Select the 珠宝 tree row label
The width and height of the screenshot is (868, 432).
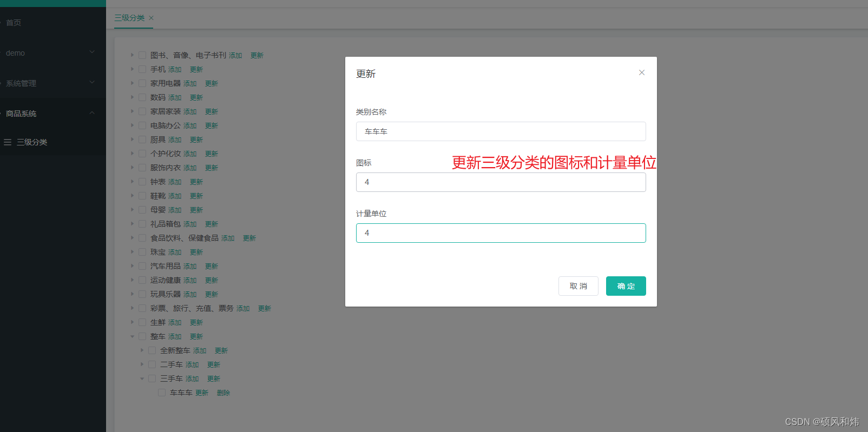[158, 252]
